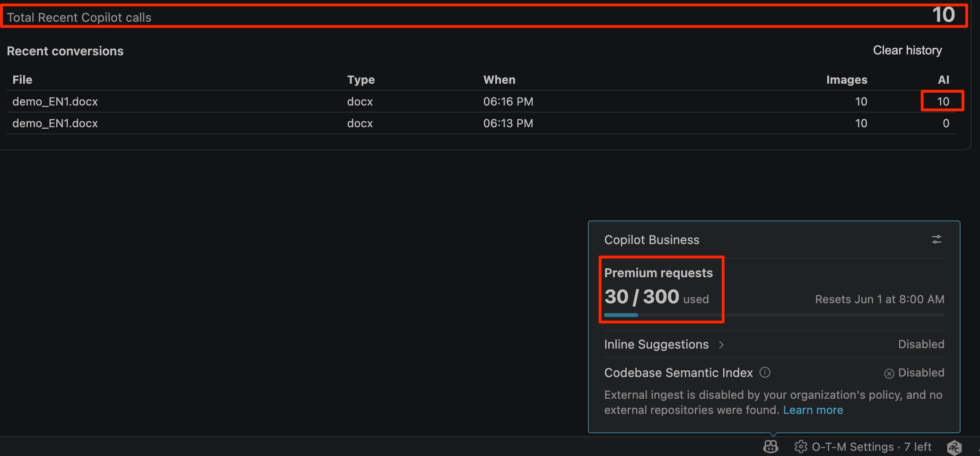Open the Learn more link
The image size is (980, 456).
click(x=813, y=410)
